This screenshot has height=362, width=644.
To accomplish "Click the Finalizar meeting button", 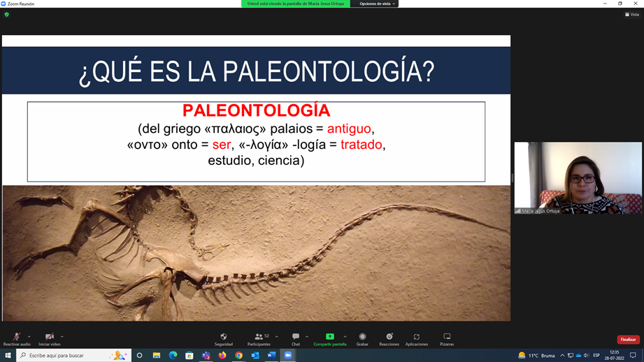I will click(628, 340).
